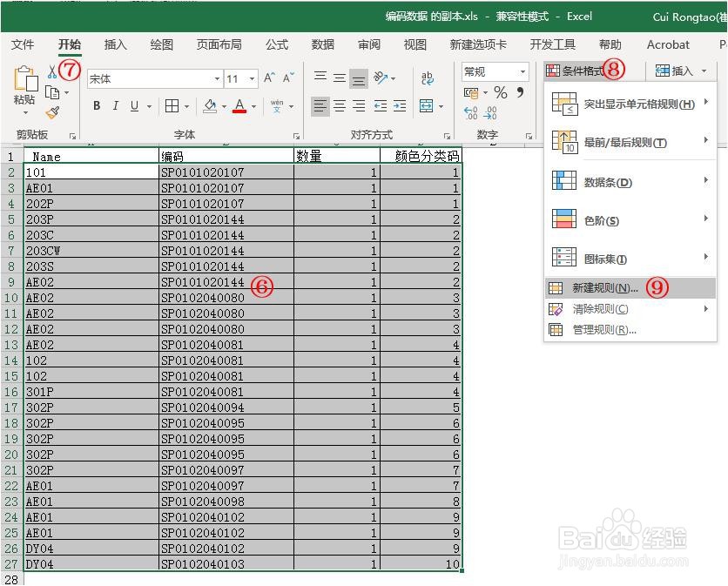
Task: Open the 文件 tab
Action: point(23,44)
